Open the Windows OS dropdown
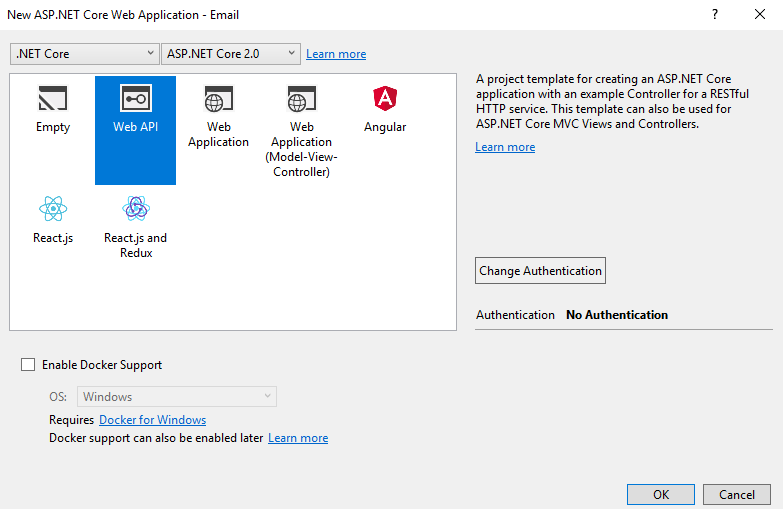Viewport: 783px width, 509px height. (177, 397)
